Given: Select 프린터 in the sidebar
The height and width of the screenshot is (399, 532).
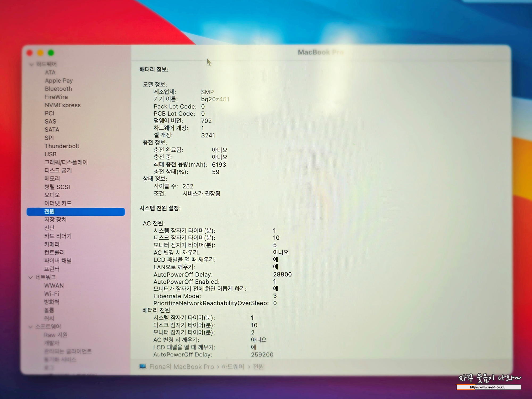Looking at the screenshot, I should tap(52, 269).
